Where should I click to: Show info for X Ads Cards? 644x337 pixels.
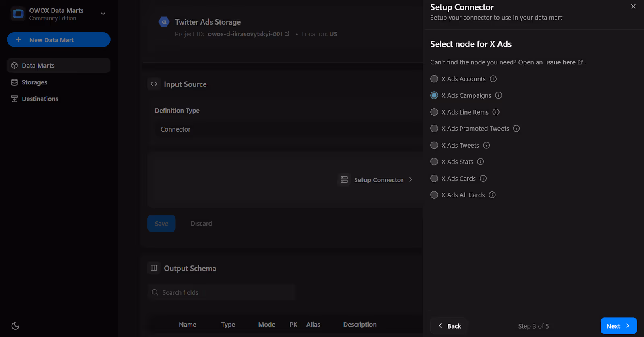point(483,179)
